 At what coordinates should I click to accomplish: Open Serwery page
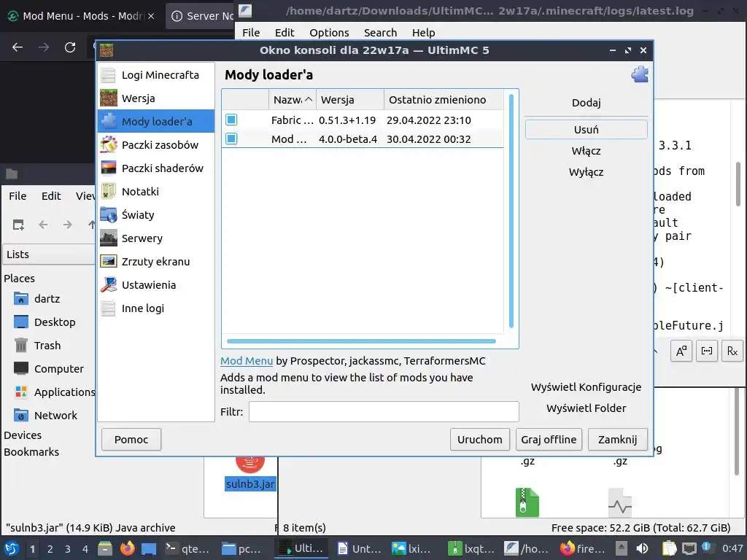[x=156, y=238]
